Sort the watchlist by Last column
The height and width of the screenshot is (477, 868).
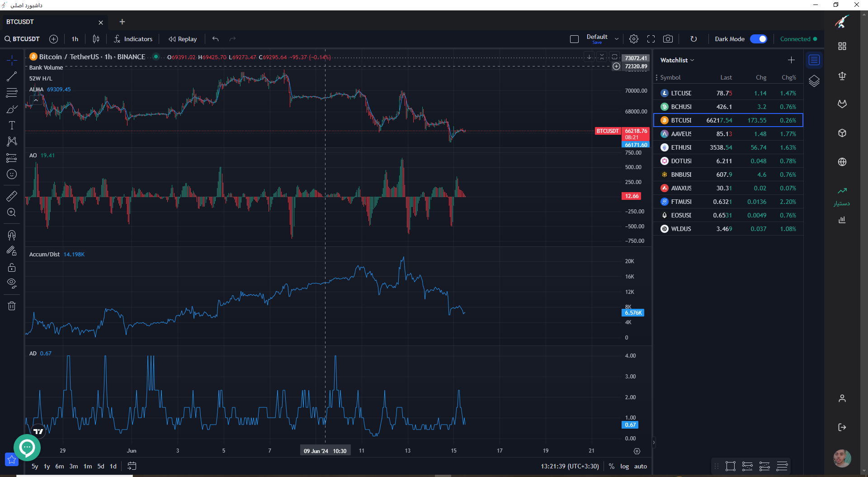(726, 77)
